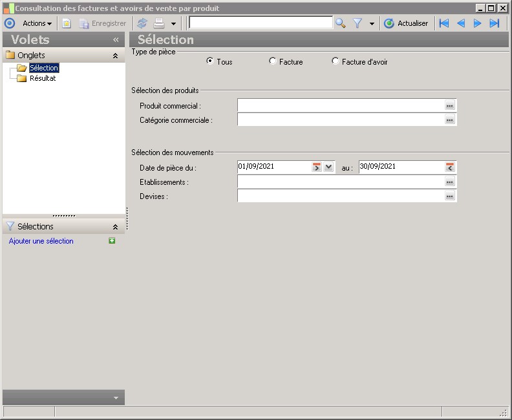Screen dimensions: 512x420
Task: Select the Tous radio button
Action: click(209, 61)
